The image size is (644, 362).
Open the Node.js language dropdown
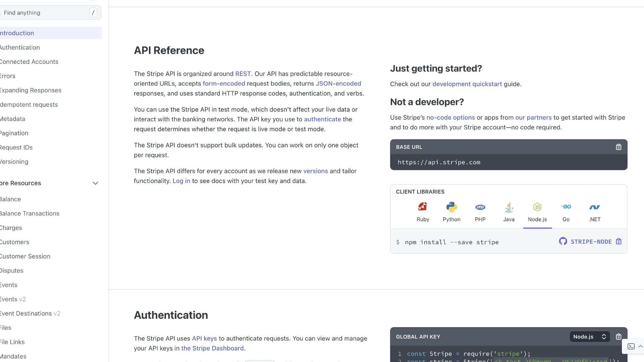589,337
